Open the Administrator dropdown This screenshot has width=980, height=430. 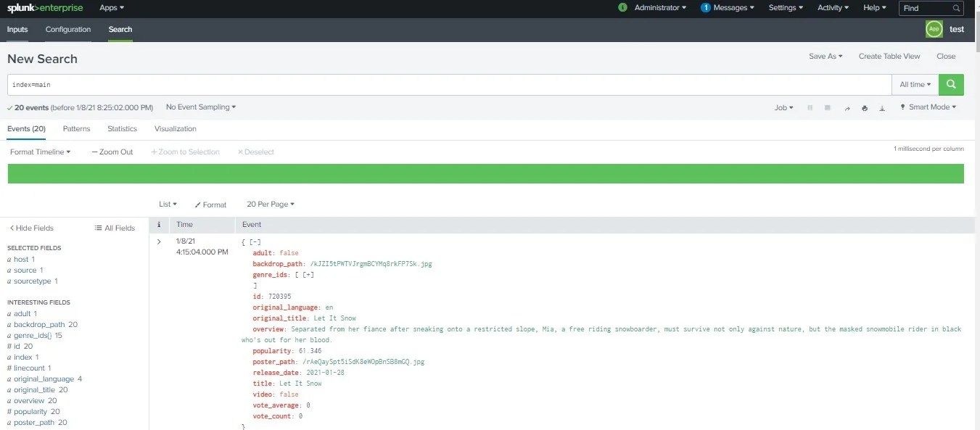[x=661, y=8]
